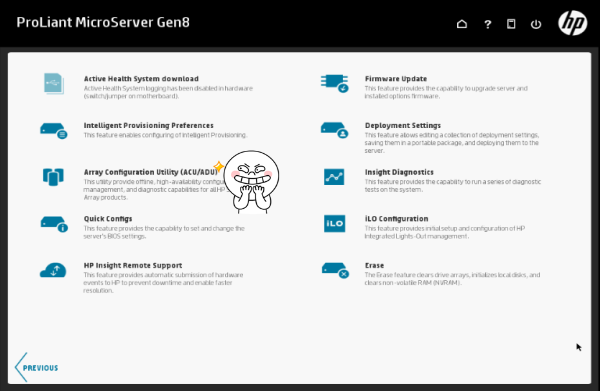Launch Insight Diagnostics title
The height and width of the screenshot is (391, 600).
pos(399,172)
